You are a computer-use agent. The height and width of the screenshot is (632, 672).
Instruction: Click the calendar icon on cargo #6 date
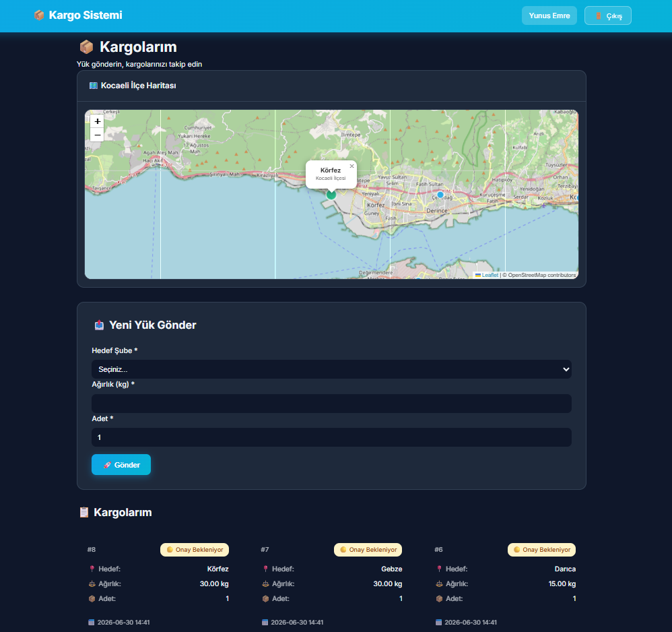[438, 622]
